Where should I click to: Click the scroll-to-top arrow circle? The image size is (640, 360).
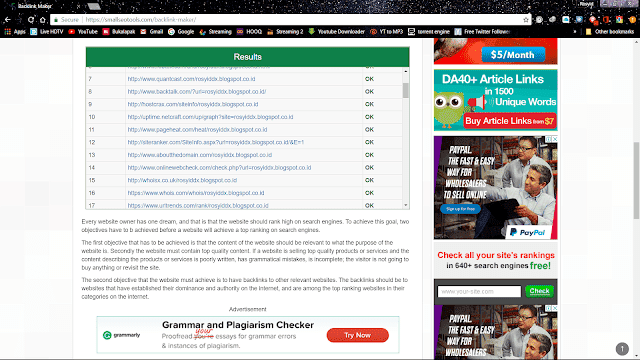622,349
